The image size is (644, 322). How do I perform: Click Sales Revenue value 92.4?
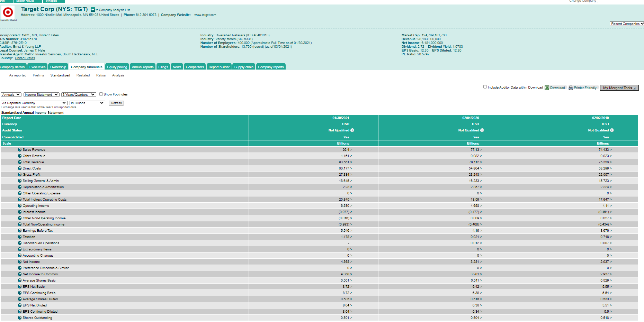point(346,150)
